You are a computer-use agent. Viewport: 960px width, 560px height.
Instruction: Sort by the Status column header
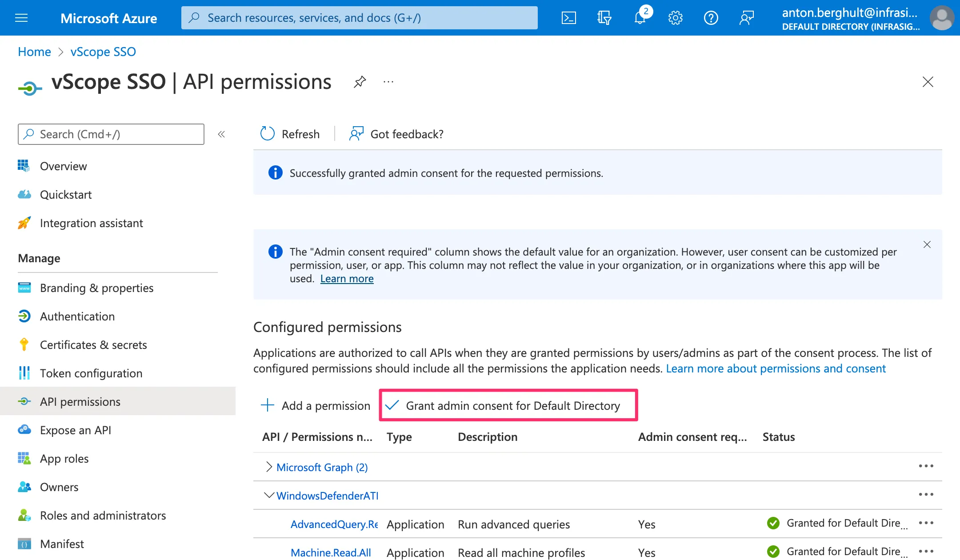click(x=779, y=437)
